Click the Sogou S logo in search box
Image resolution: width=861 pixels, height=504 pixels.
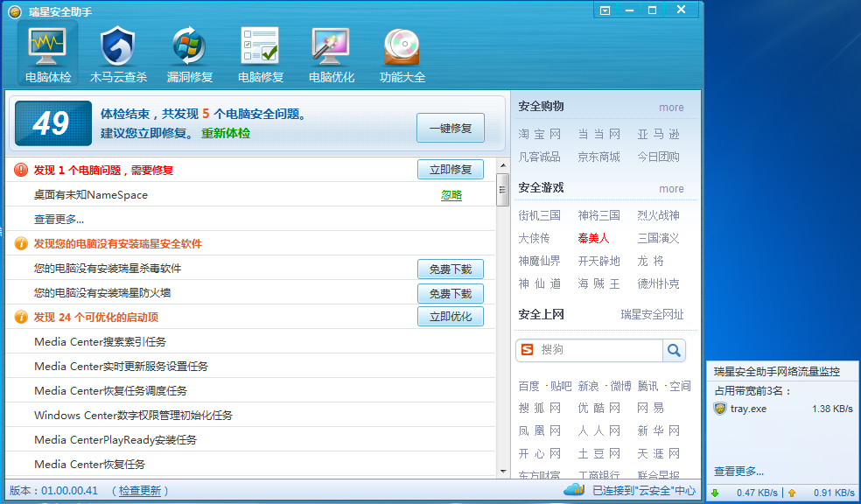(527, 349)
